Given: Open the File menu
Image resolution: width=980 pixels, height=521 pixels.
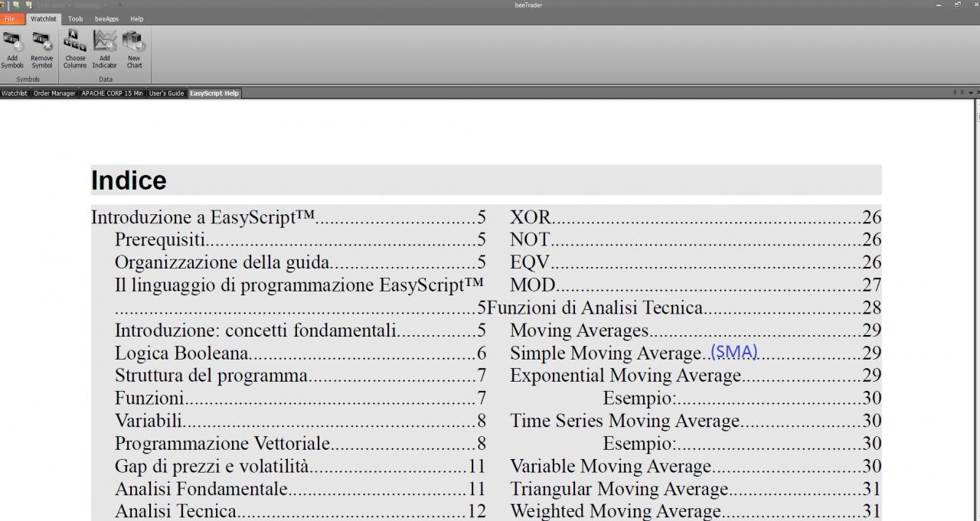Looking at the screenshot, I should click(10, 18).
